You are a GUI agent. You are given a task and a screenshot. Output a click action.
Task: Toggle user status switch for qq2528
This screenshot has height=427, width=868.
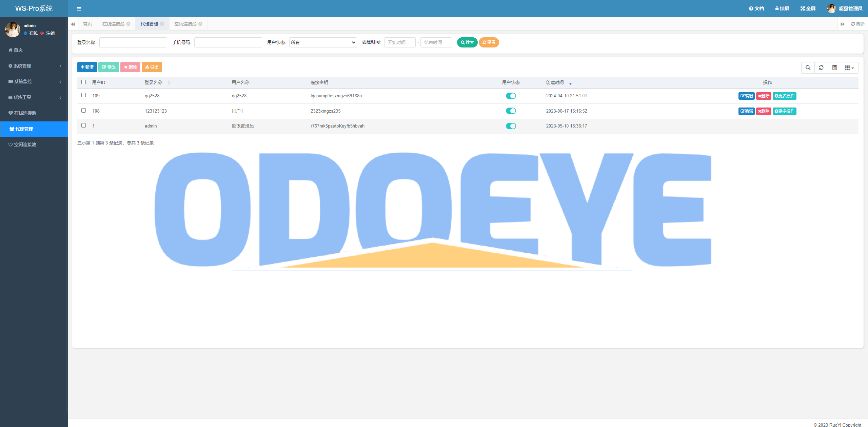point(511,96)
